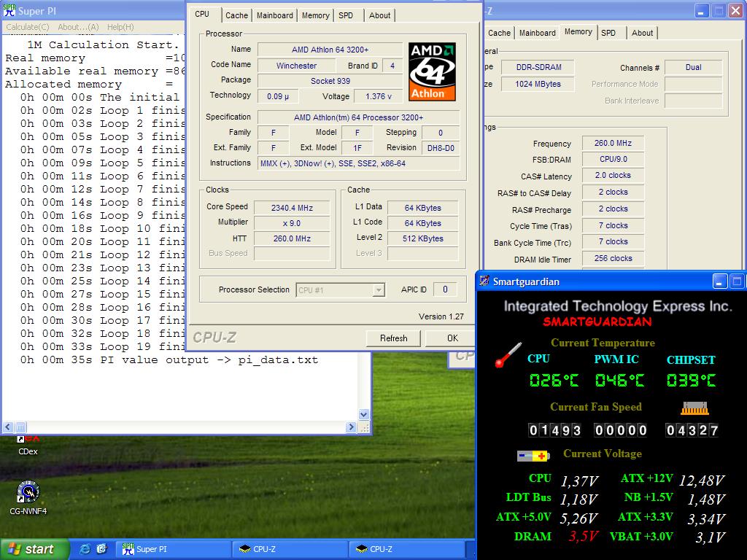The height and width of the screenshot is (560, 747).
Task: Click CAS# Latency value 2.0 clocks
Action: (613, 175)
